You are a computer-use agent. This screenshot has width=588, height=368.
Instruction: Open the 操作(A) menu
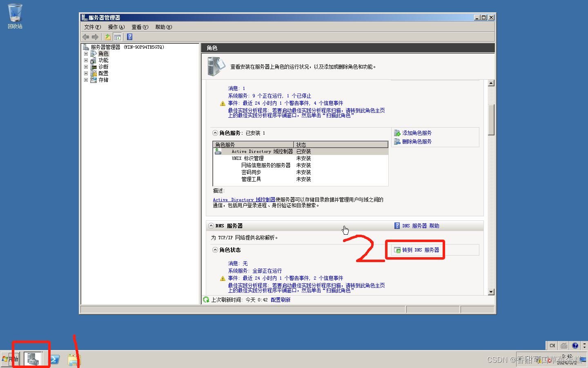tap(116, 27)
